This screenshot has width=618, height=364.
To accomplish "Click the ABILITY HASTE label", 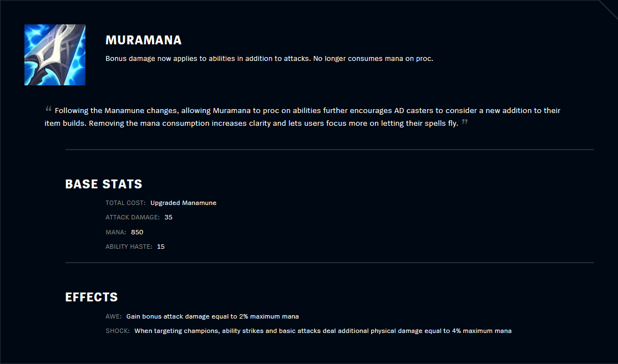I will coord(129,247).
